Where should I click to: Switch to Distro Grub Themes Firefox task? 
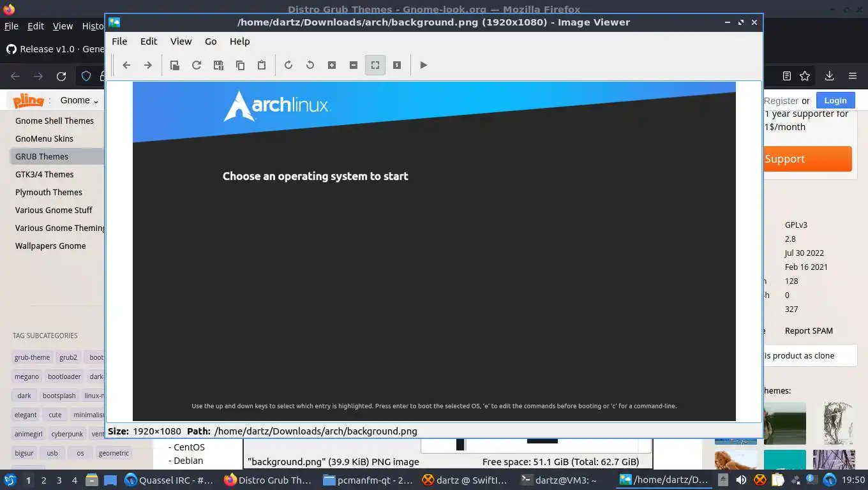(268, 480)
